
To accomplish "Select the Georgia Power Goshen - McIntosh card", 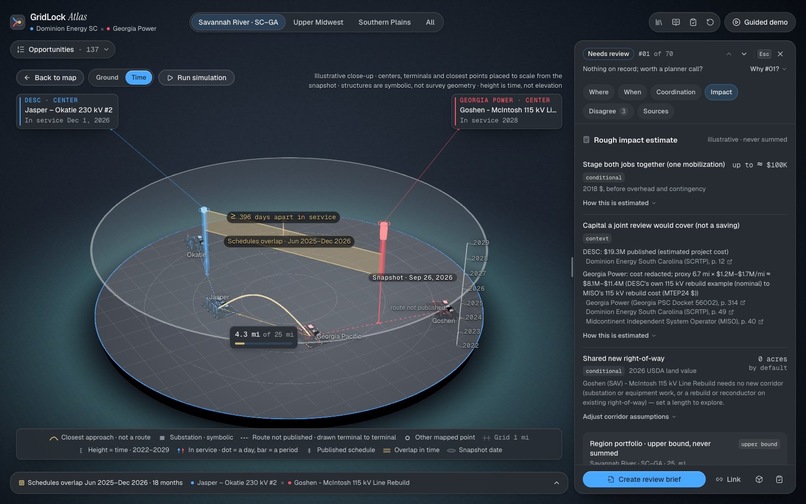I will tap(507, 111).
